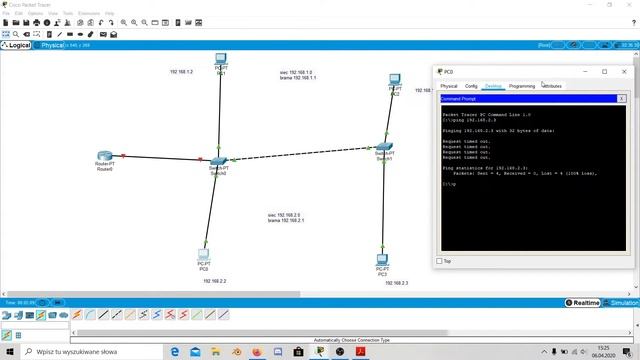Pick the fiber cable type

click(x=130, y=315)
